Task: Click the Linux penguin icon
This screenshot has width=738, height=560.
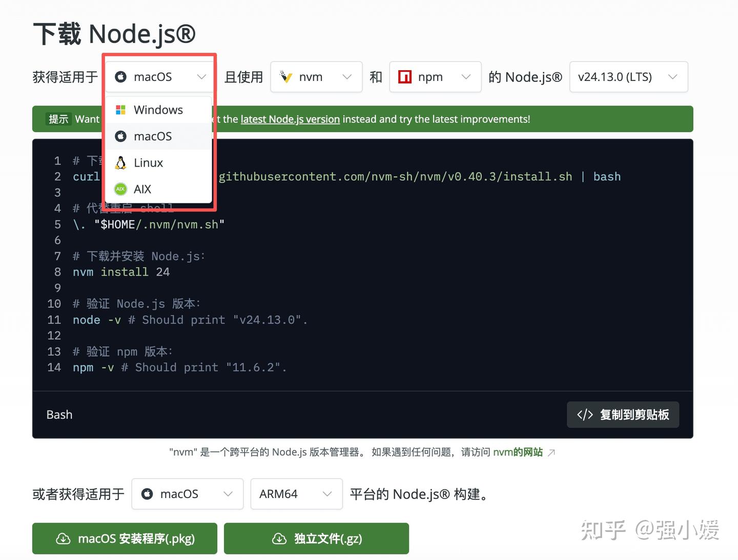Action: (x=120, y=163)
